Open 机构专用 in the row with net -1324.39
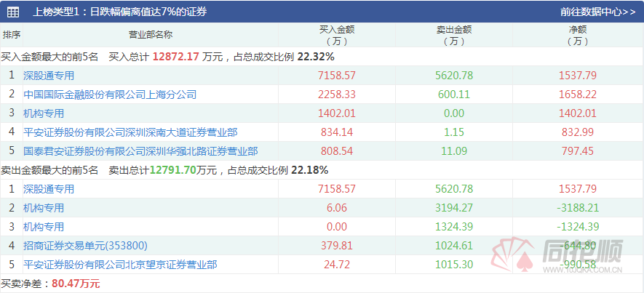 [44, 227]
